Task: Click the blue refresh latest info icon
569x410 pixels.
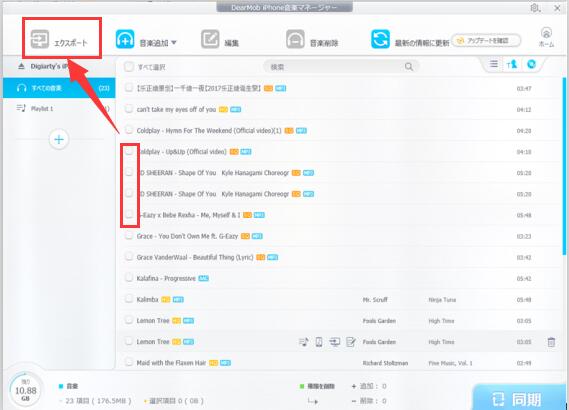Action: pyautogui.click(x=380, y=39)
